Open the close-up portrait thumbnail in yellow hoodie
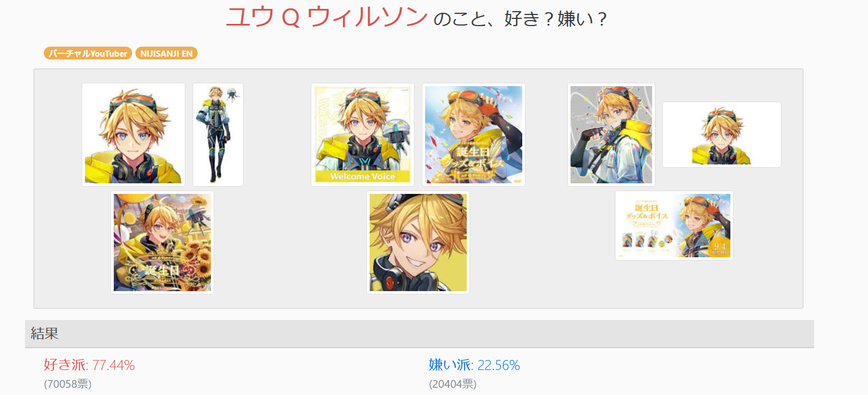This screenshot has height=395, width=868. tap(133, 135)
